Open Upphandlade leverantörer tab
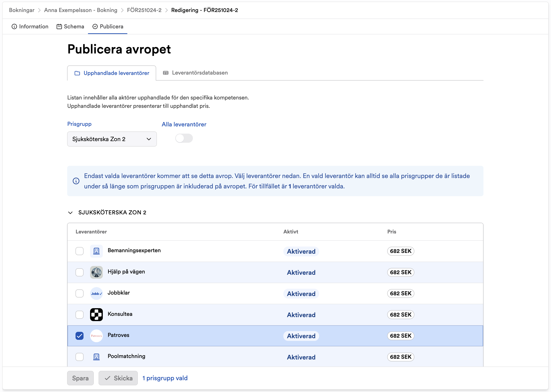Viewport: 551px width, 392px height. tap(112, 73)
